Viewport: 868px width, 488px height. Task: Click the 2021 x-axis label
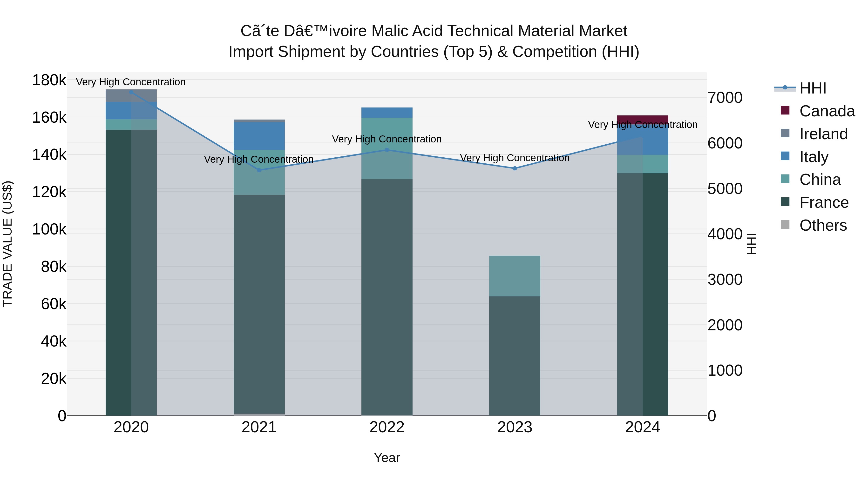click(259, 427)
